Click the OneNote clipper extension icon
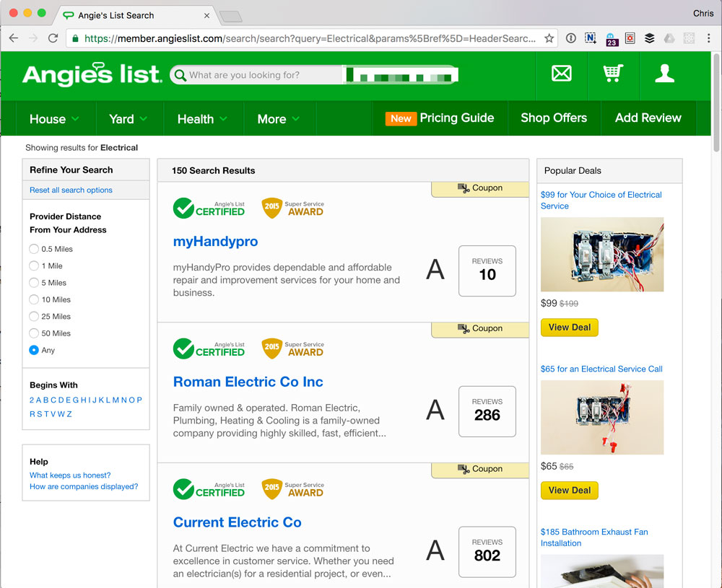722x588 pixels. 591,38
